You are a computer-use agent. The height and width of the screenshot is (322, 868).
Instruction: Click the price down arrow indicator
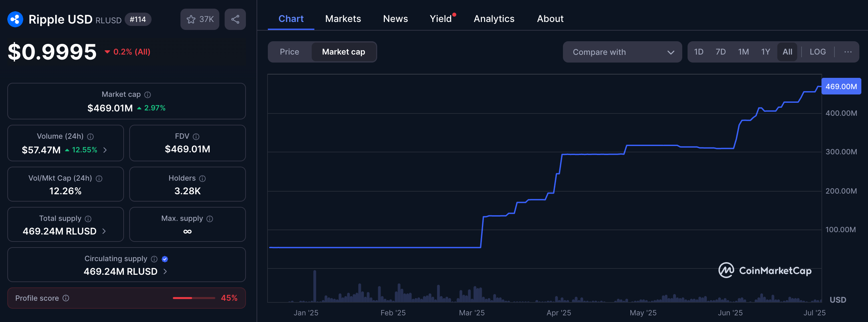[107, 52]
